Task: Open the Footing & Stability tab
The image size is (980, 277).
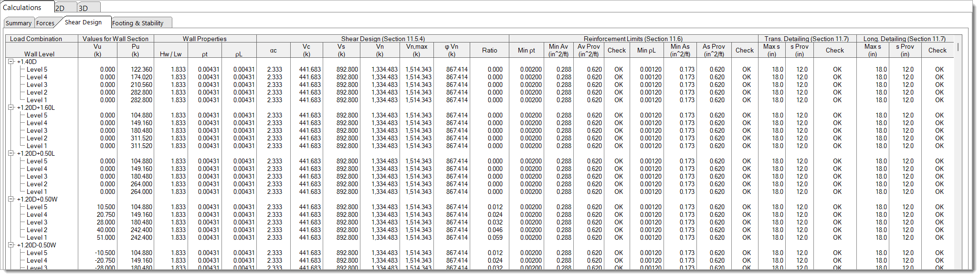Action: tap(137, 23)
